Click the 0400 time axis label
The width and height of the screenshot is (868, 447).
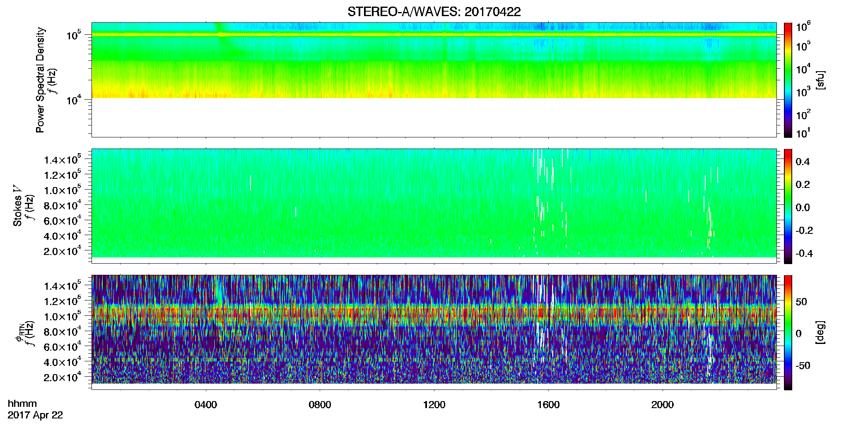pyautogui.click(x=206, y=405)
